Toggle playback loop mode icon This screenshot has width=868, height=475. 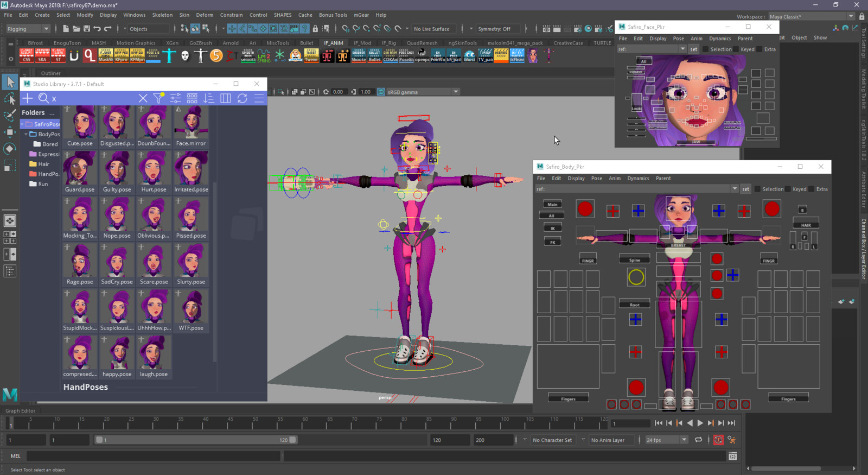point(699,440)
